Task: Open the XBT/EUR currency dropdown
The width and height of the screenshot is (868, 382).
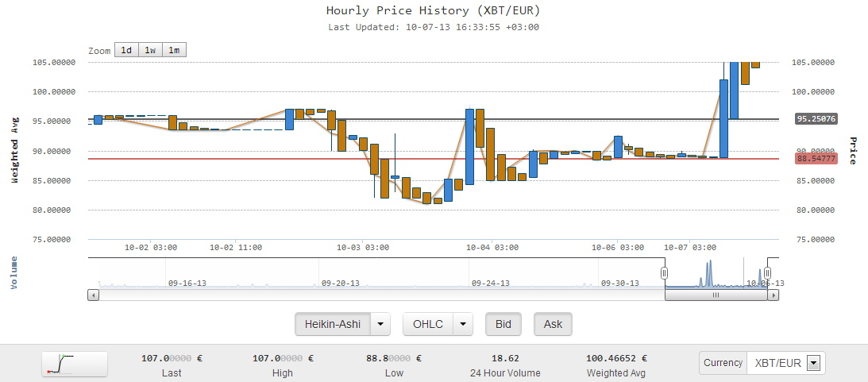Action: pyautogui.click(x=812, y=363)
